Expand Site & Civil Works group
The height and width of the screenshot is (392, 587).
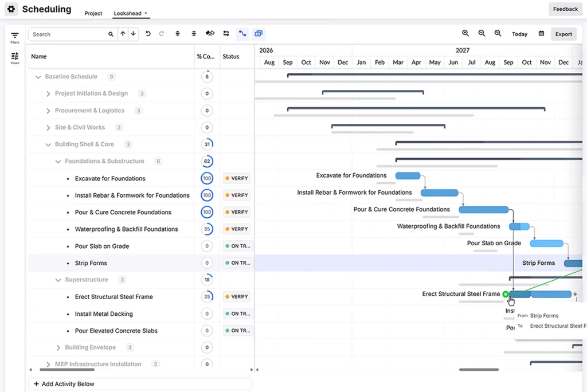point(48,128)
